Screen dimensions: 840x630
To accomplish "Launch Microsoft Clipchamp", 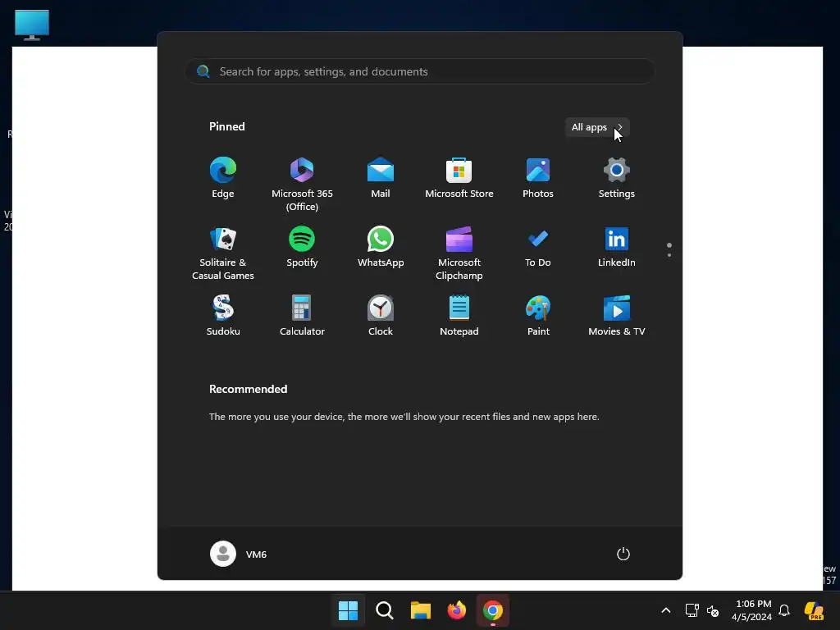I will pos(459,253).
